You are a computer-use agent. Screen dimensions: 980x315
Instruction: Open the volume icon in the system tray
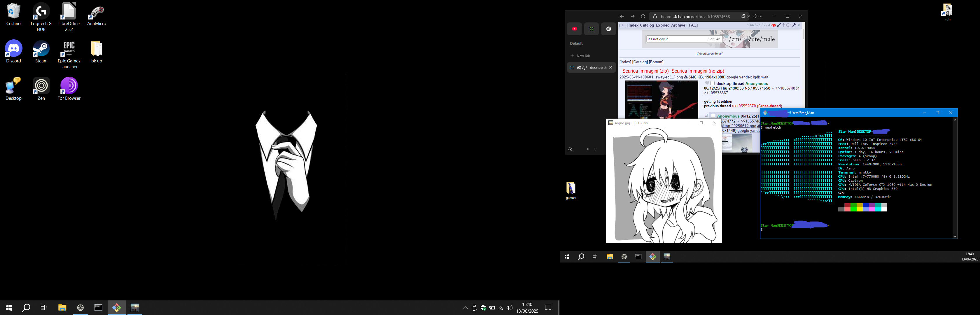(x=510, y=308)
